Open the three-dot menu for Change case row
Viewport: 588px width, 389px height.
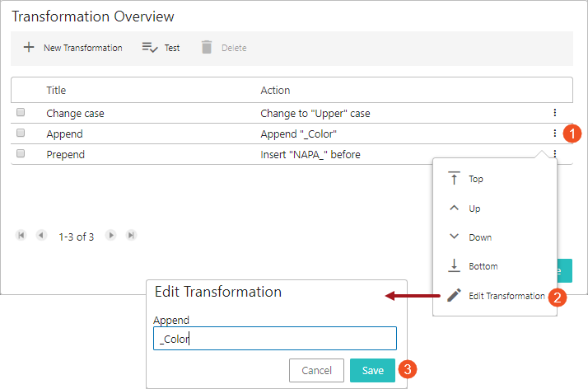tap(554, 113)
